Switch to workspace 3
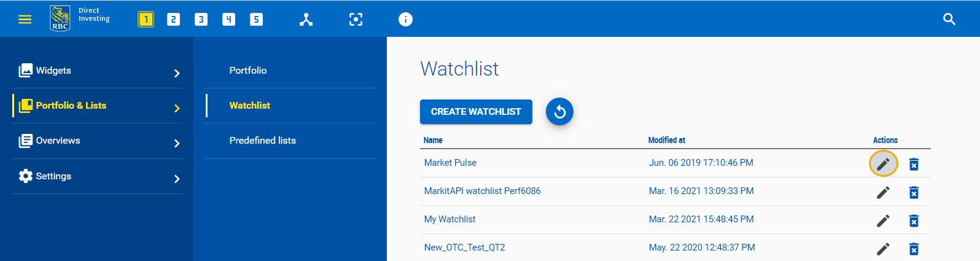Viewport: 980px width, 261px height. (x=201, y=20)
